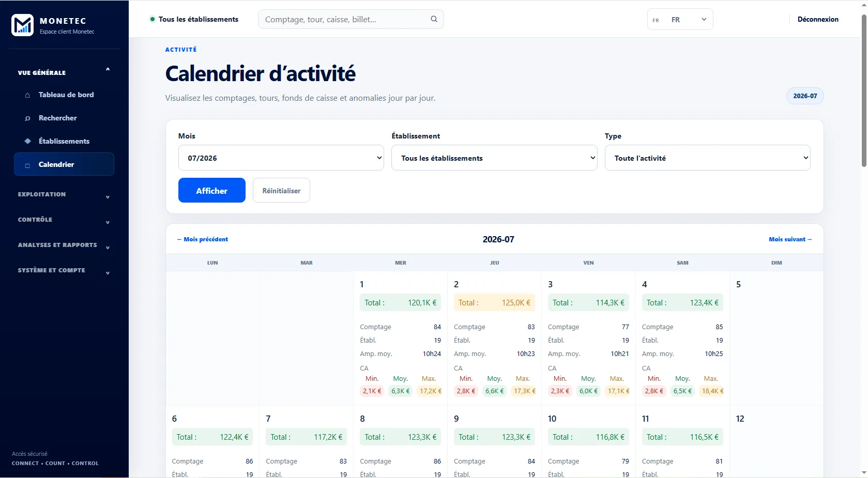Screen dimensions: 868x478
Task: Open the FR language dropdown
Action: click(x=680, y=20)
